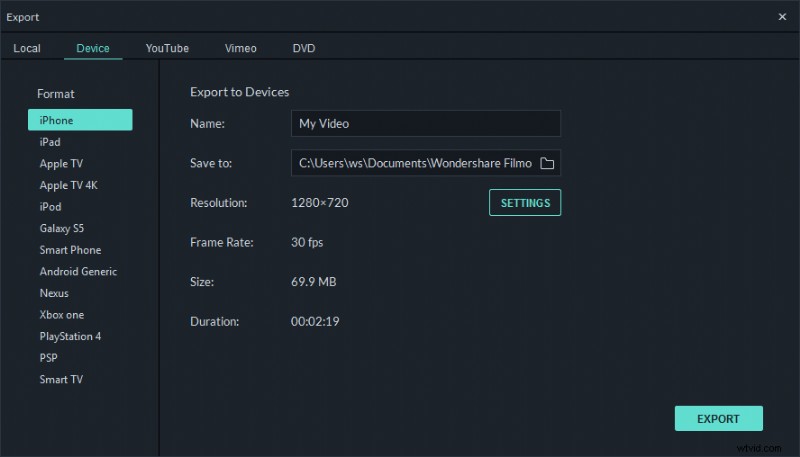Select iPad device format
Viewport: 800px width, 457px height.
point(50,142)
